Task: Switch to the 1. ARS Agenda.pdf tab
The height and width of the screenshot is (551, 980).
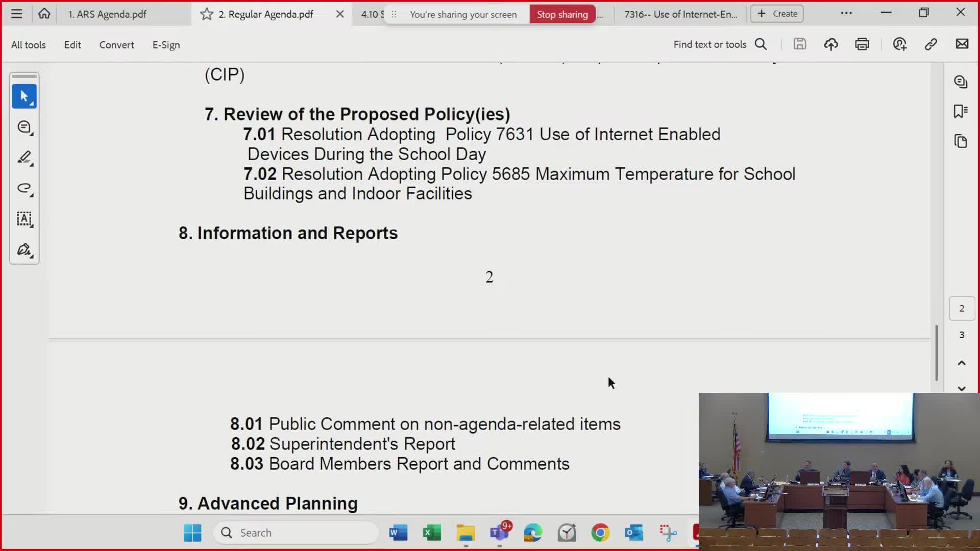Action: point(107,14)
